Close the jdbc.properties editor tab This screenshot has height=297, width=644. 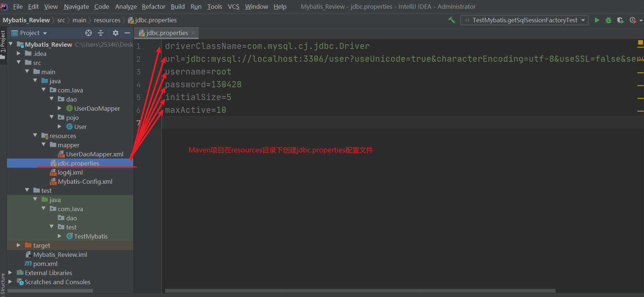coord(193,33)
